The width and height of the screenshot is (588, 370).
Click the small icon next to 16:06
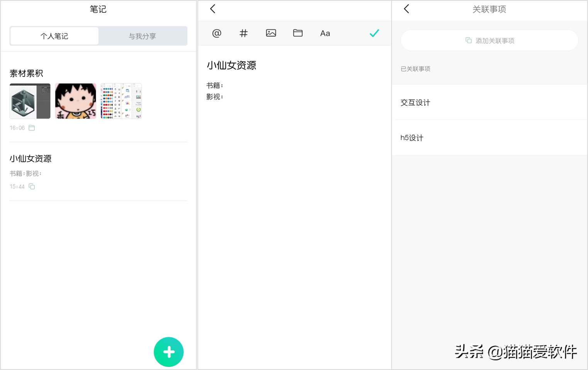coord(31,127)
